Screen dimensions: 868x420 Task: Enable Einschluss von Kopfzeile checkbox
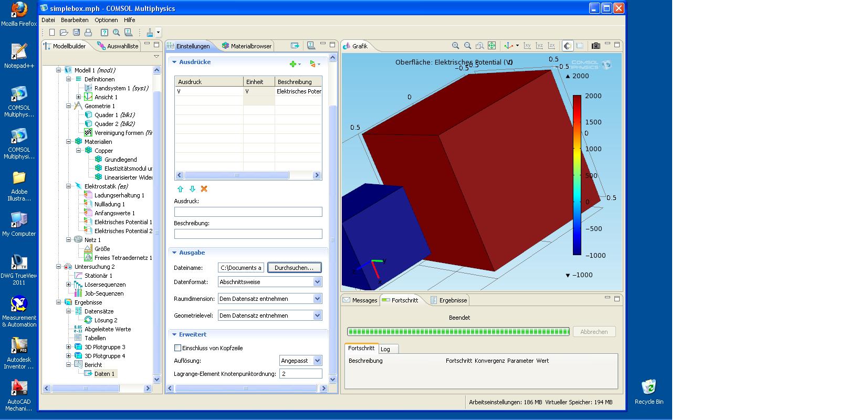177,348
